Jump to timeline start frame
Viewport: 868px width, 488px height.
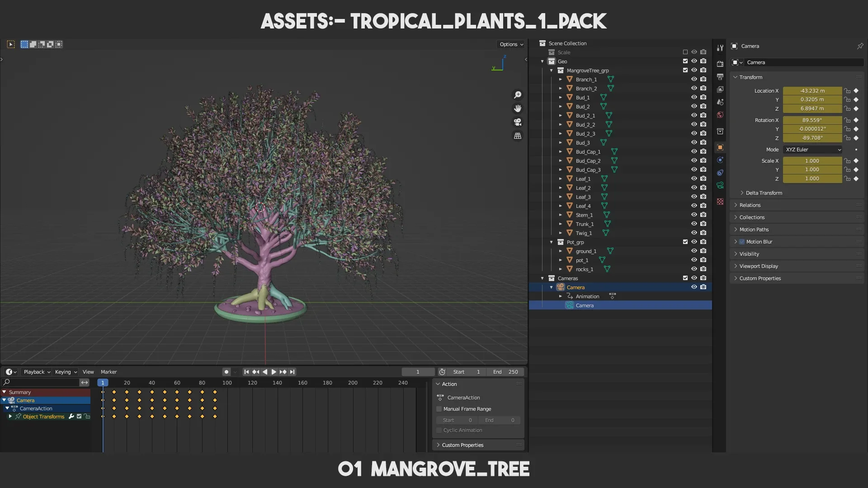246,372
